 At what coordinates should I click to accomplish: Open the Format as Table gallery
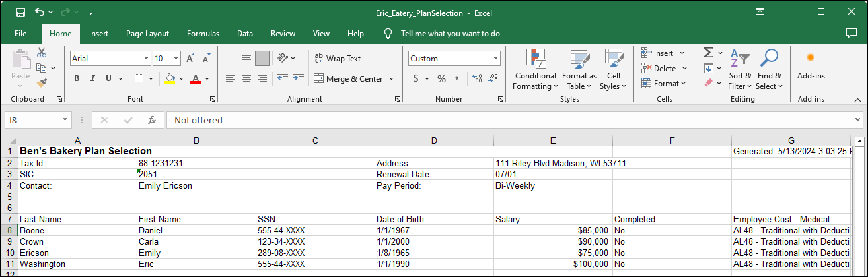(x=579, y=69)
